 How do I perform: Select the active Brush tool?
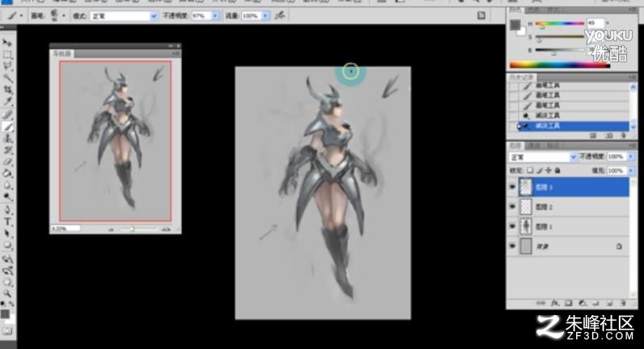coord(7,126)
